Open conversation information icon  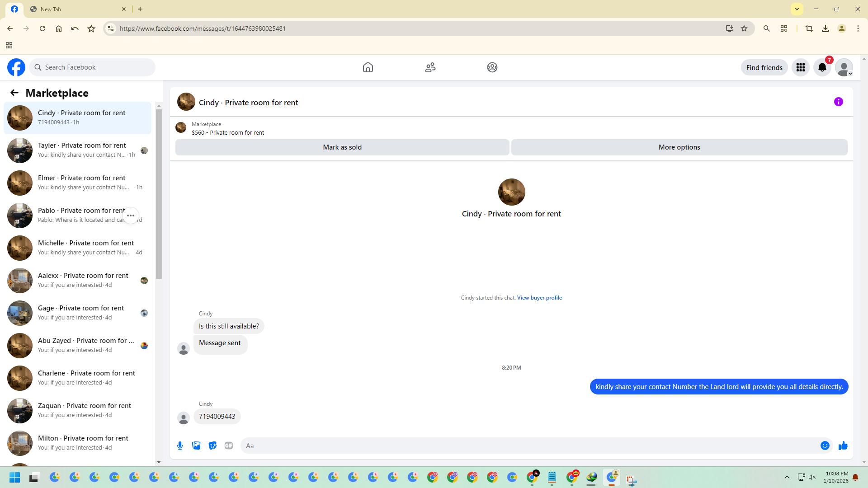[x=838, y=102]
